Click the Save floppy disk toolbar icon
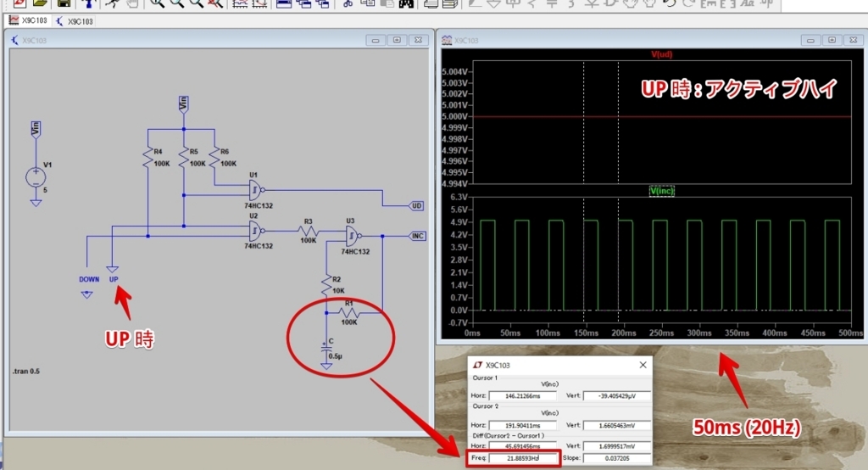 64,3
